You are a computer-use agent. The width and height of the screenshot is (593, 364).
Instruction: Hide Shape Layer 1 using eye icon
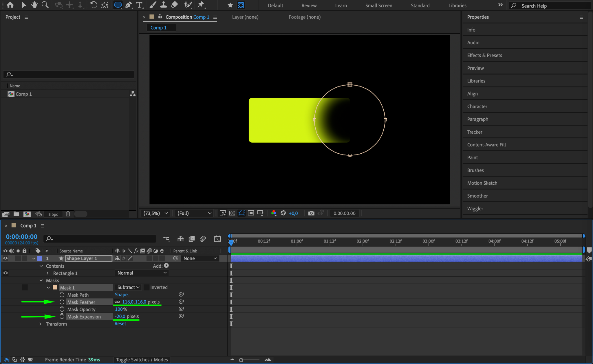pos(5,258)
